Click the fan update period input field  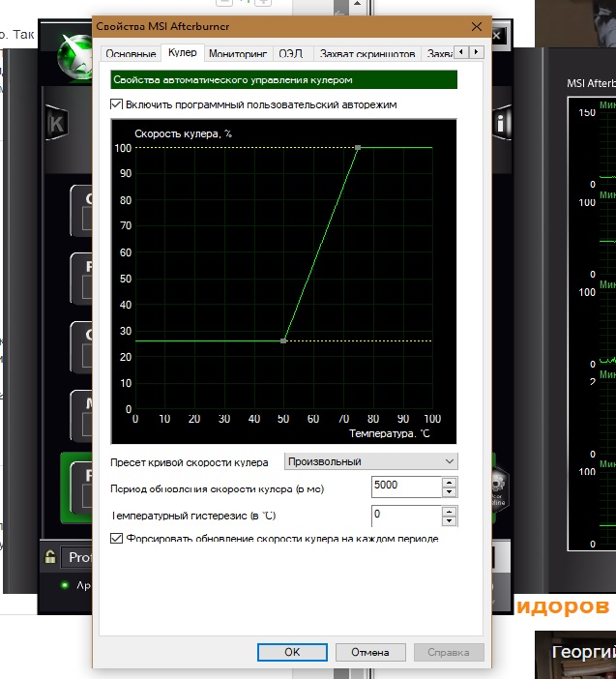pos(407,487)
